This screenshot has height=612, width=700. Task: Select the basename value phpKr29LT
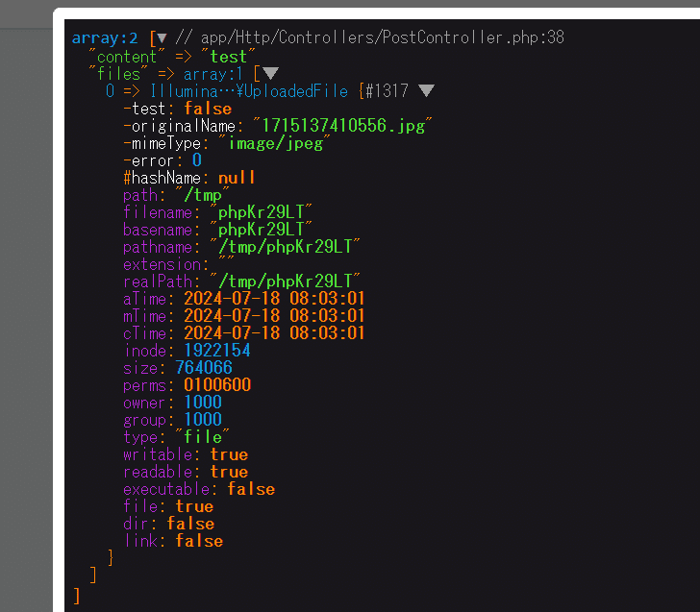point(261,230)
